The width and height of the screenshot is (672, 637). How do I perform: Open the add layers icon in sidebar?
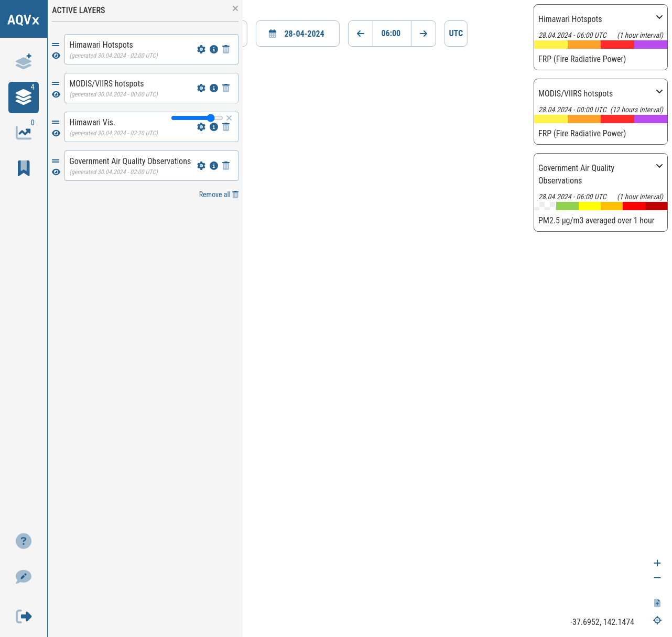pyautogui.click(x=24, y=61)
